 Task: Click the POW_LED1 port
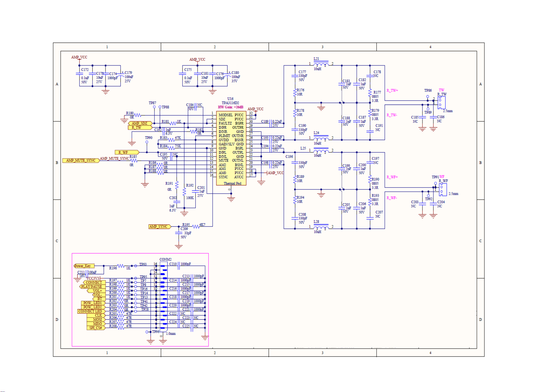pyautogui.click(x=93, y=303)
